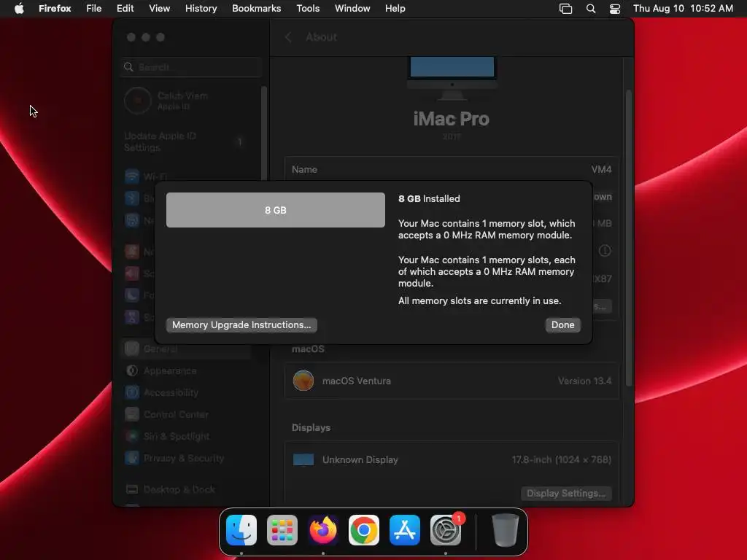Open Spotlight search in menu bar
The width and height of the screenshot is (747, 560).
point(591,9)
